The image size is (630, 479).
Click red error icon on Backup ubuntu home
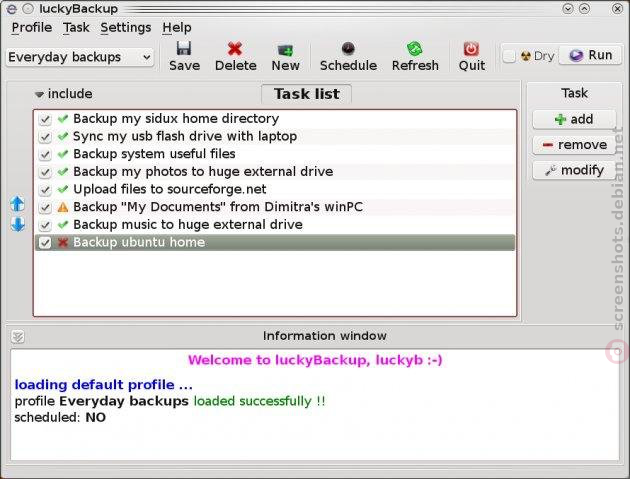[63, 243]
